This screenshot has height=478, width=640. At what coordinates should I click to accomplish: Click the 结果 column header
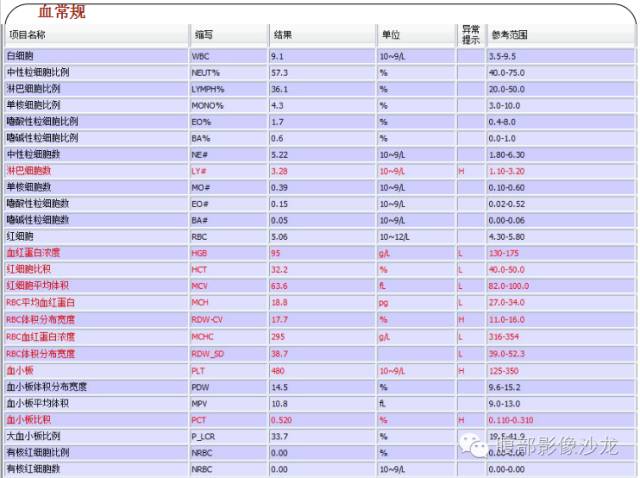pos(283,35)
